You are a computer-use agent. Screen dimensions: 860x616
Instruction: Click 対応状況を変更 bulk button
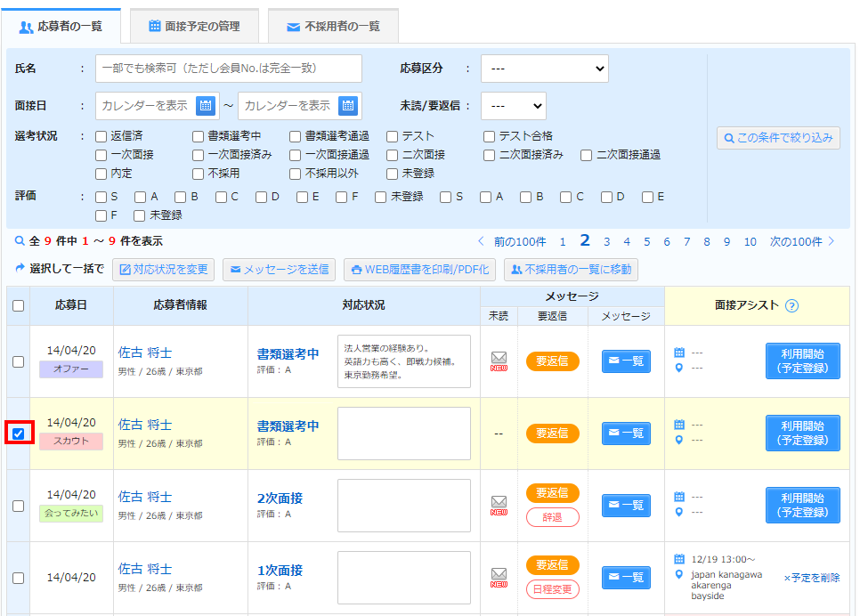pos(164,270)
